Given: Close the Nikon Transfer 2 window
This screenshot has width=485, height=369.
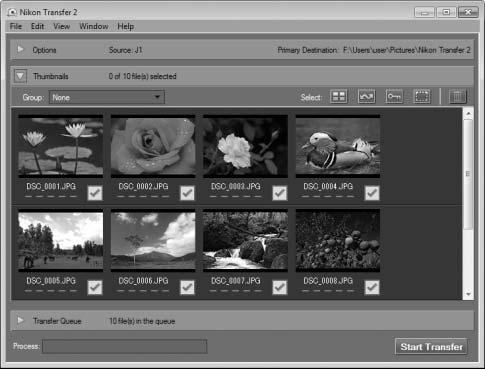Looking at the screenshot, I should (468, 12).
